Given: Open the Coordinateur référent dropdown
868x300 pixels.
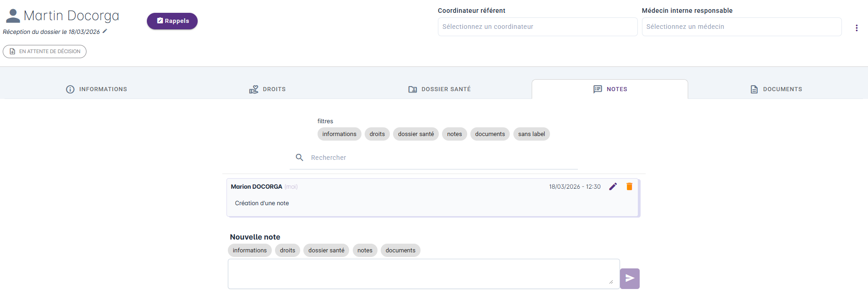Looking at the screenshot, I should click(537, 27).
